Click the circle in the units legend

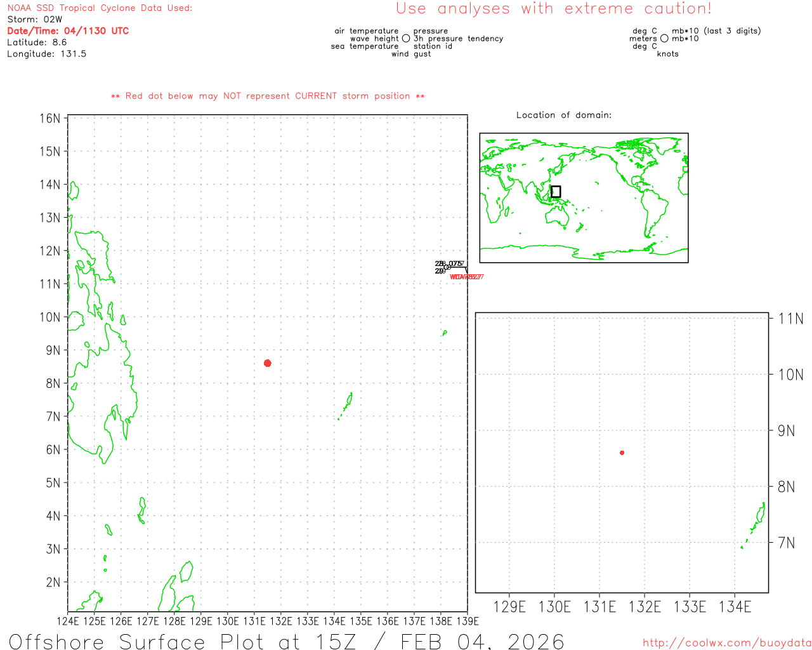[x=664, y=39]
